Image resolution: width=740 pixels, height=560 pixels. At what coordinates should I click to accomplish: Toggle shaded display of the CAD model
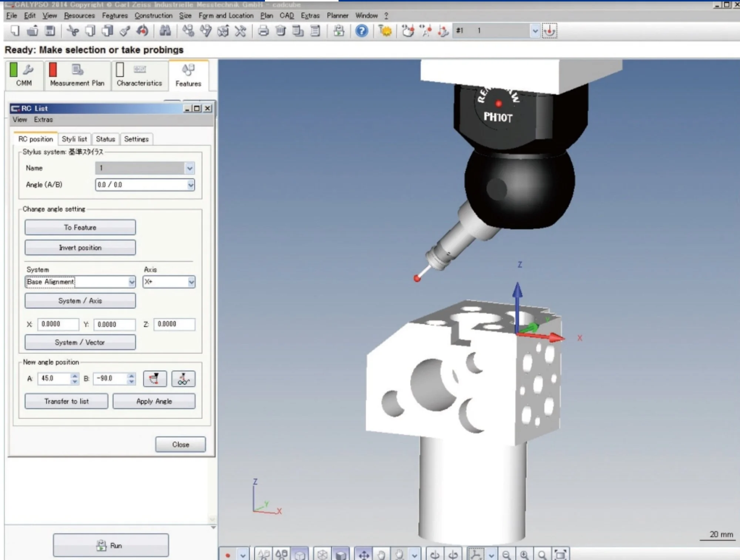point(341,554)
